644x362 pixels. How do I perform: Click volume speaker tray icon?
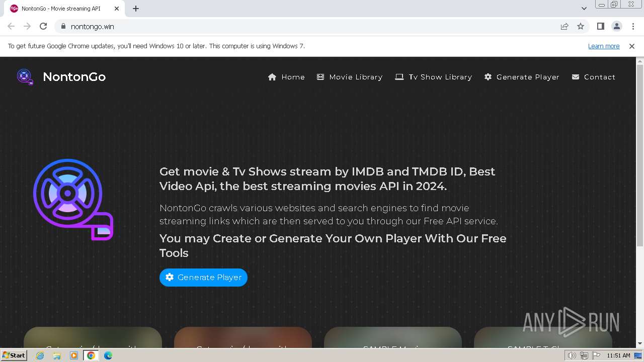572,355
